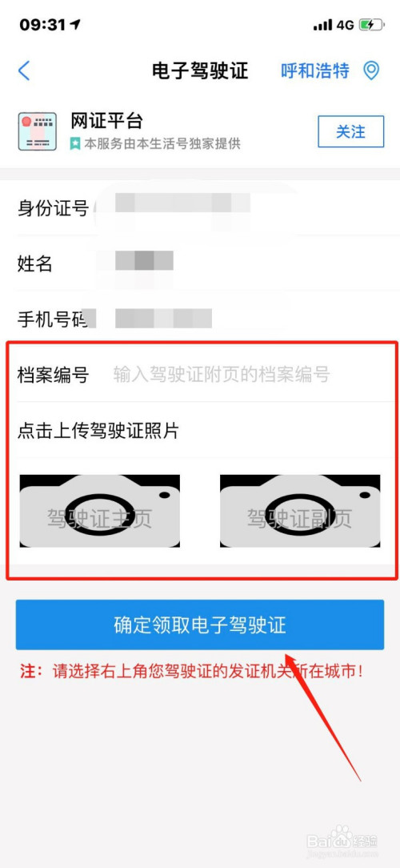Tap the 姓名 field row
Viewport: 400px width, 868px height.
point(200,263)
